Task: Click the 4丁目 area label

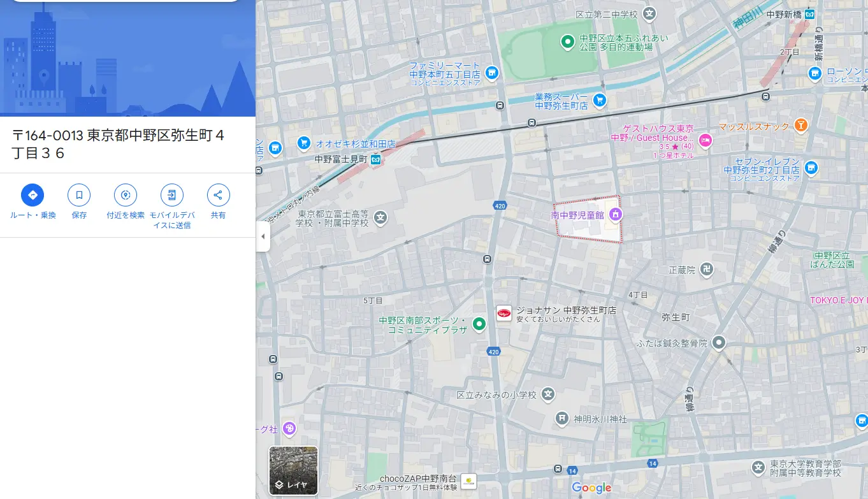Action: pyautogui.click(x=638, y=295)
